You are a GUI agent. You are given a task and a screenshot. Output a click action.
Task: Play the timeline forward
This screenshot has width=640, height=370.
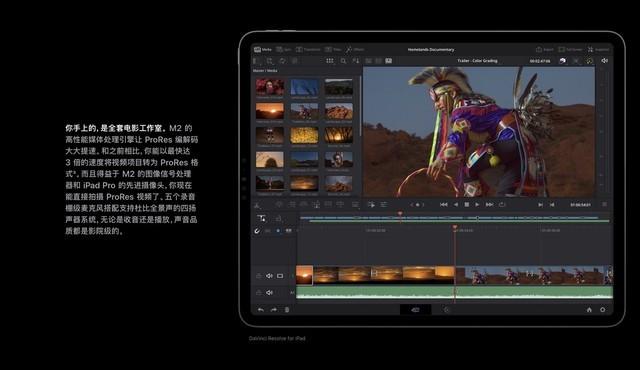pos(477,204)
